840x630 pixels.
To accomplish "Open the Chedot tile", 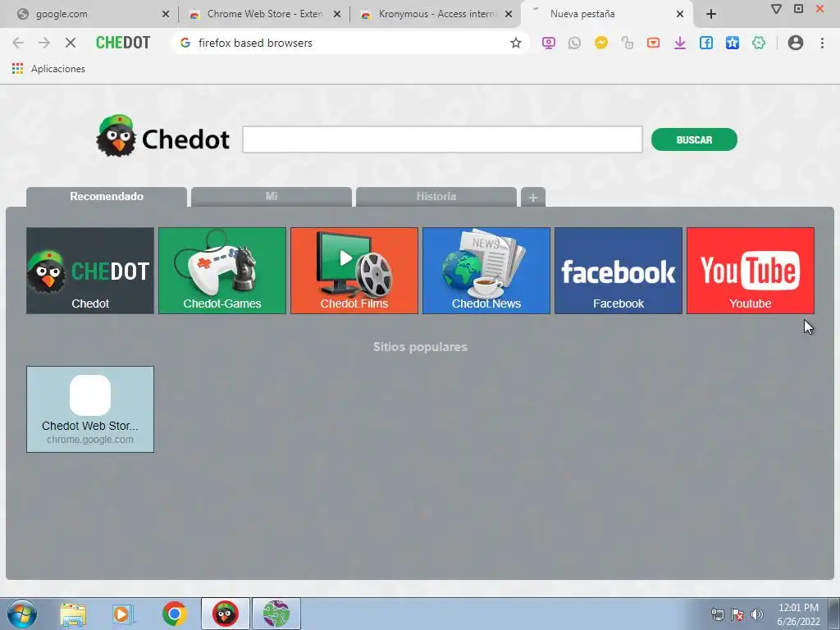I will tap(90, 271).
